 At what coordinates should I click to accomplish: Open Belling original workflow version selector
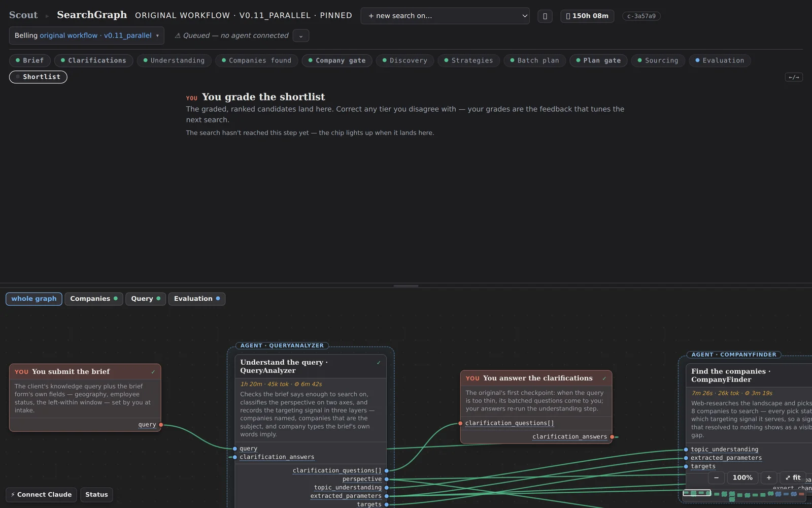pos(87,36)
